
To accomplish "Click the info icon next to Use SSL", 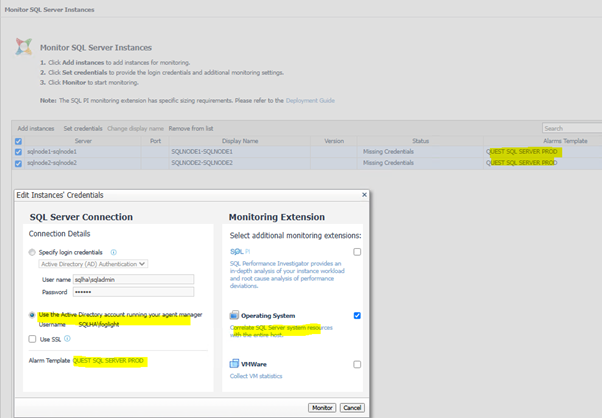I will click(x=68, y=339).
